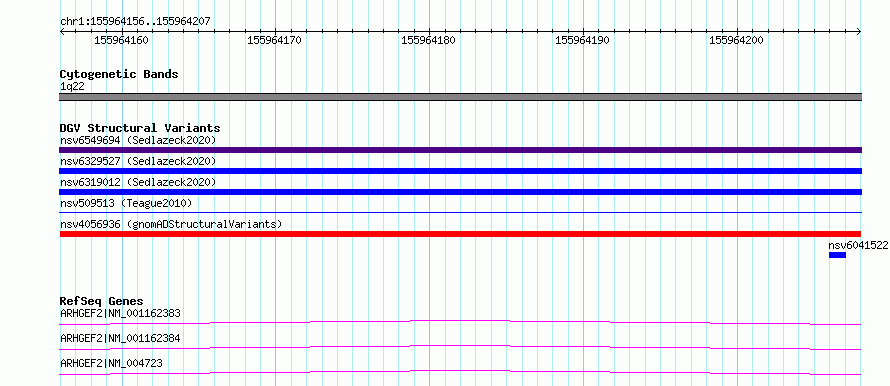
Task: Open the ARHGEF2|NM_001162383 transcript label
Action: (120, 313)
